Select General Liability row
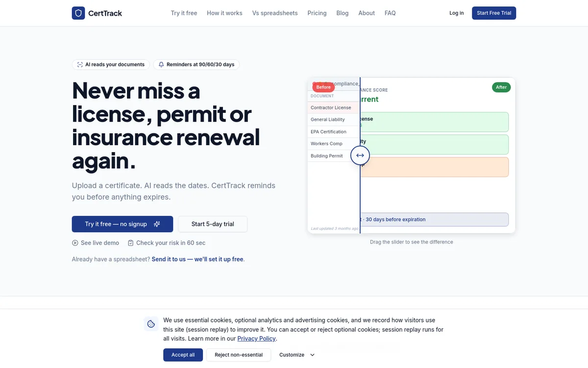Screen dimensions: 588x368 coord(333,120)
